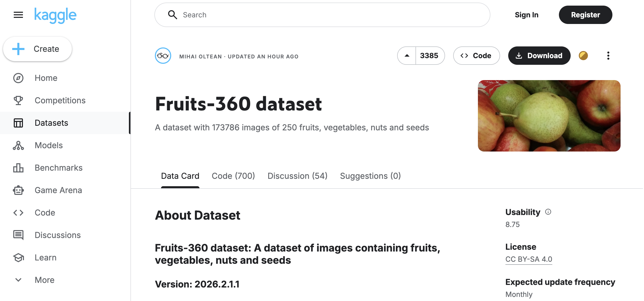
Task: Click the gold medal badge icon
Action: tap(584, 56)
